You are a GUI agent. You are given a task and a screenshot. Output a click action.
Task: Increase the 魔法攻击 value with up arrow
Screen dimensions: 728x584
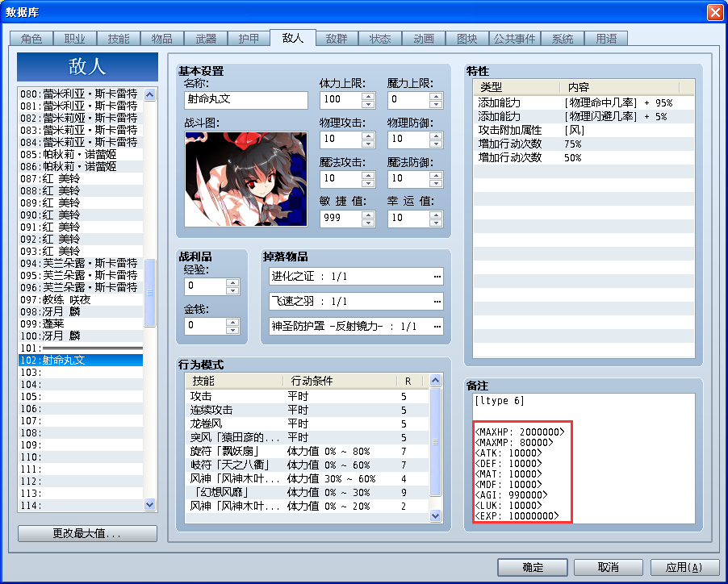point(368,175)
